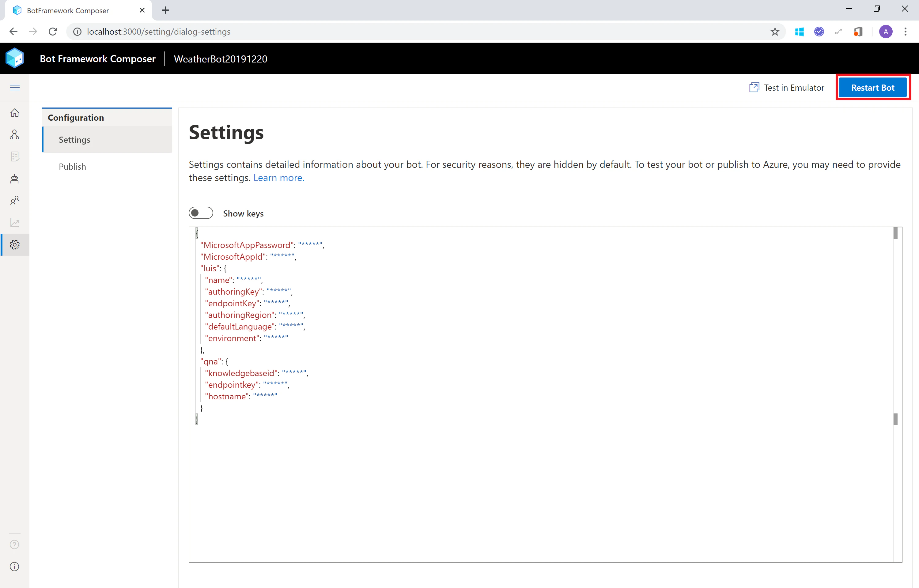Open the help question mark icon
This screenshot has height=588, width=919.
(x=14, y=545)
